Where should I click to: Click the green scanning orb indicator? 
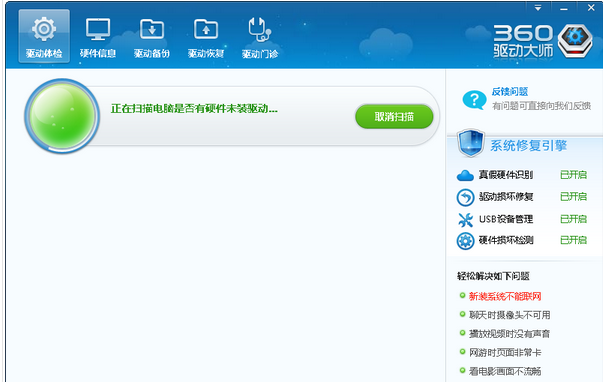click(x=62, y=116)
